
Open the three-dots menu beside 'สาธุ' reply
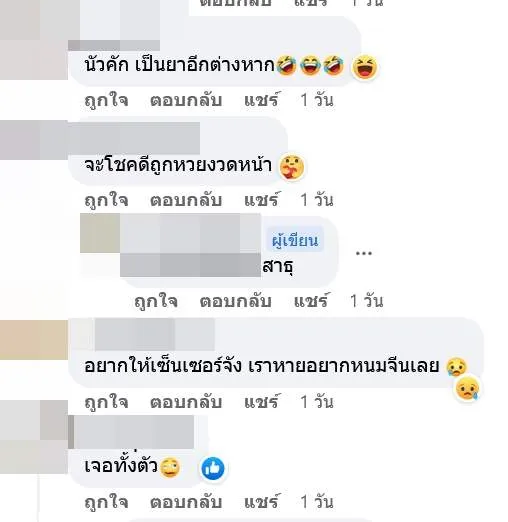tap(364, 253)
